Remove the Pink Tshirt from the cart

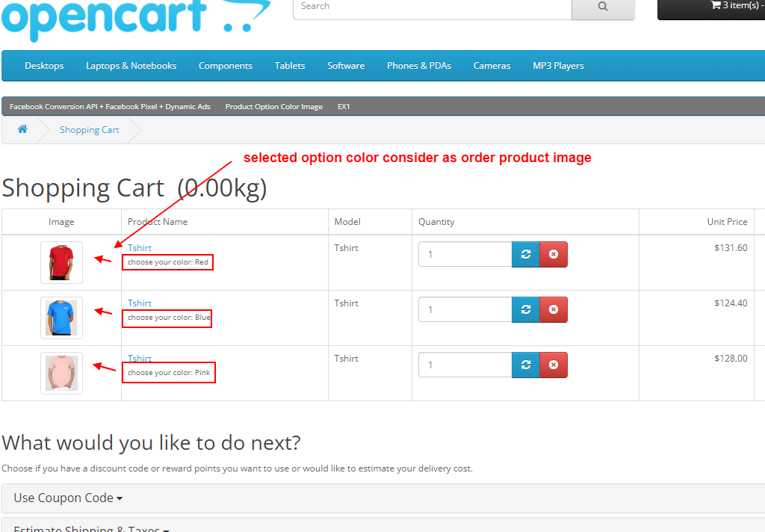553,365
